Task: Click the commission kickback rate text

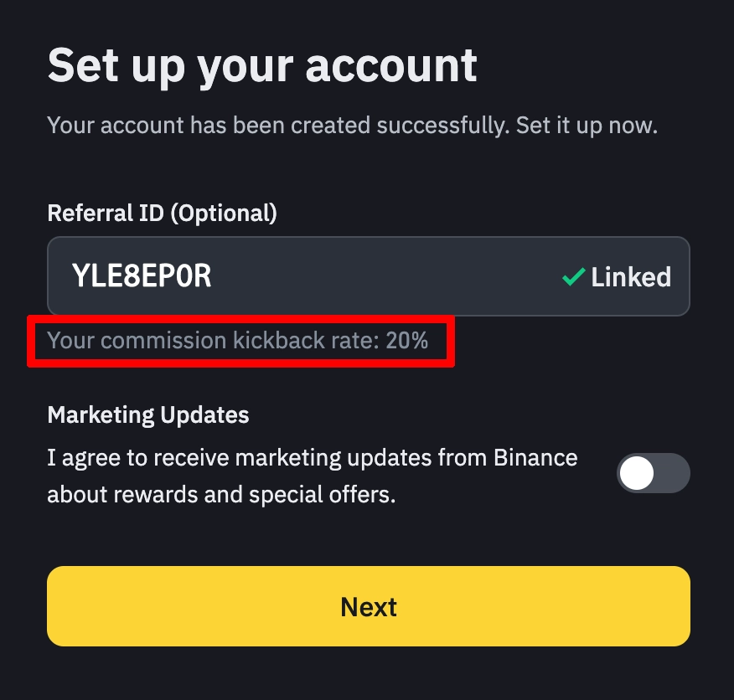Action: click(x=238, y=341)
